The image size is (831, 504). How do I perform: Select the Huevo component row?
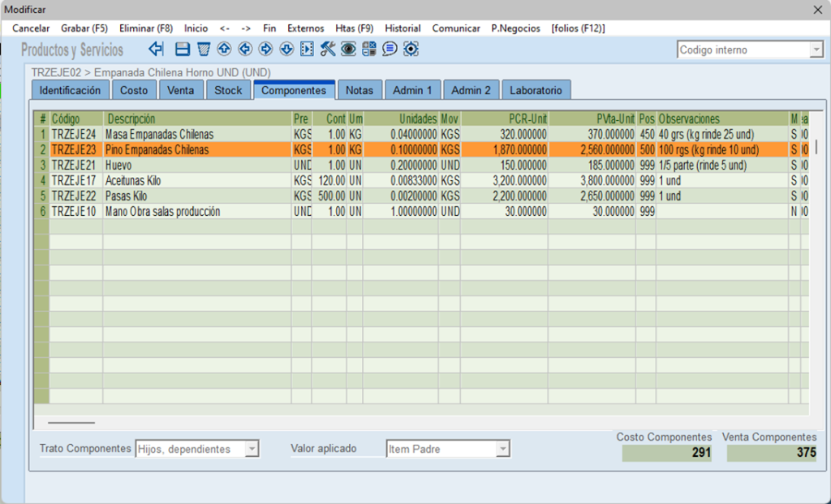162,166
